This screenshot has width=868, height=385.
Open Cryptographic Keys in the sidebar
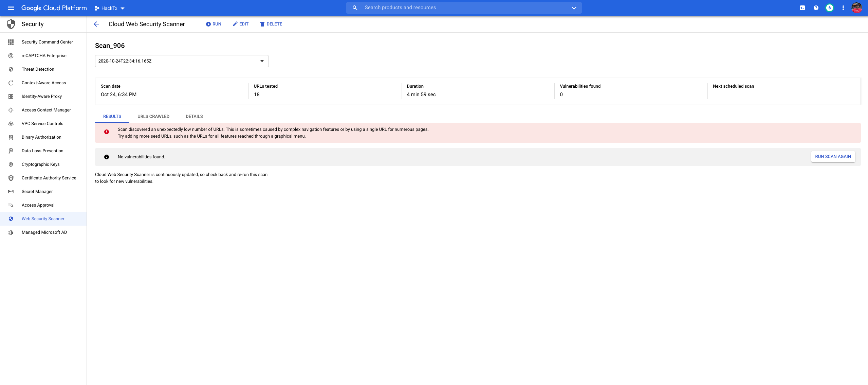[41, 164]
